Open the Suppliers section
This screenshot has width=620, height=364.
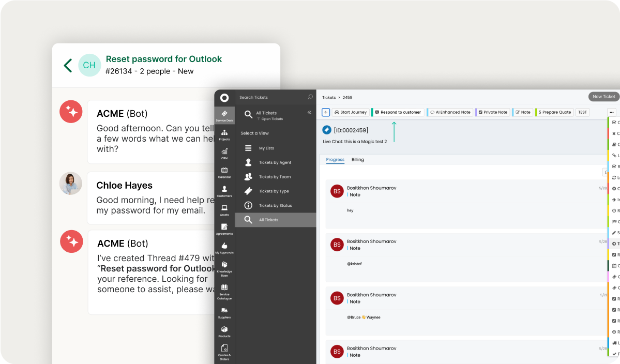click(224, 313)
